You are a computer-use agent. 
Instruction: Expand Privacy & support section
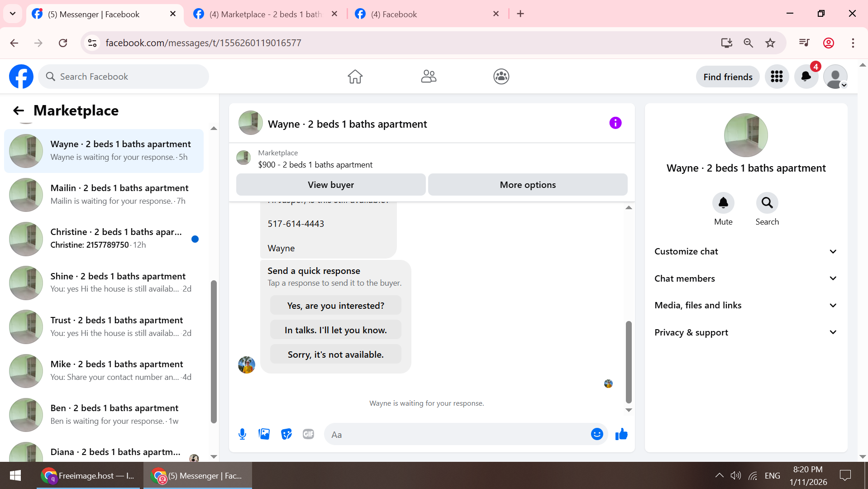pyautogui.click(x=746, y=332)
